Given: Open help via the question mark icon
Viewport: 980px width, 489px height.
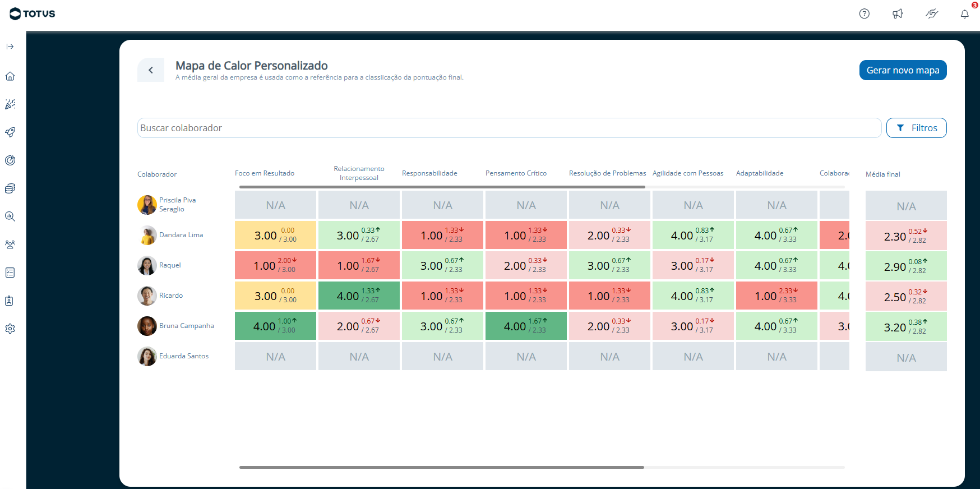Looking at the screenshot, I should click(864, 14).
